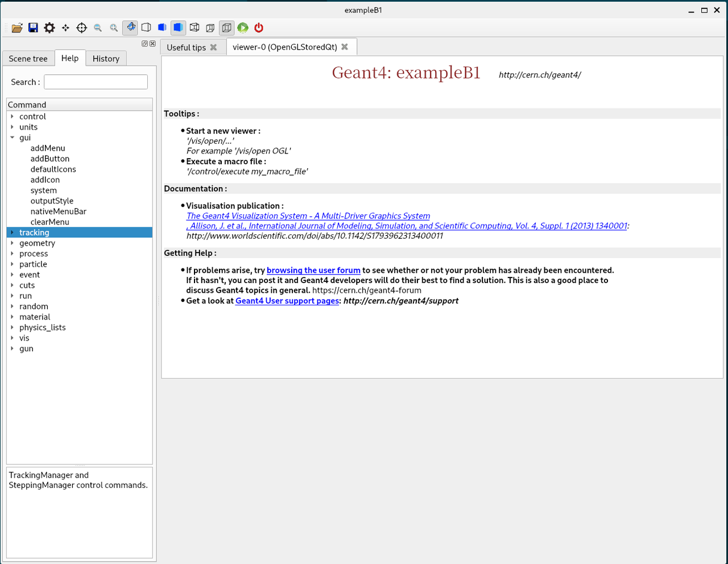
Task: Select the Rotate tool icon
Action: pos(130,27)
